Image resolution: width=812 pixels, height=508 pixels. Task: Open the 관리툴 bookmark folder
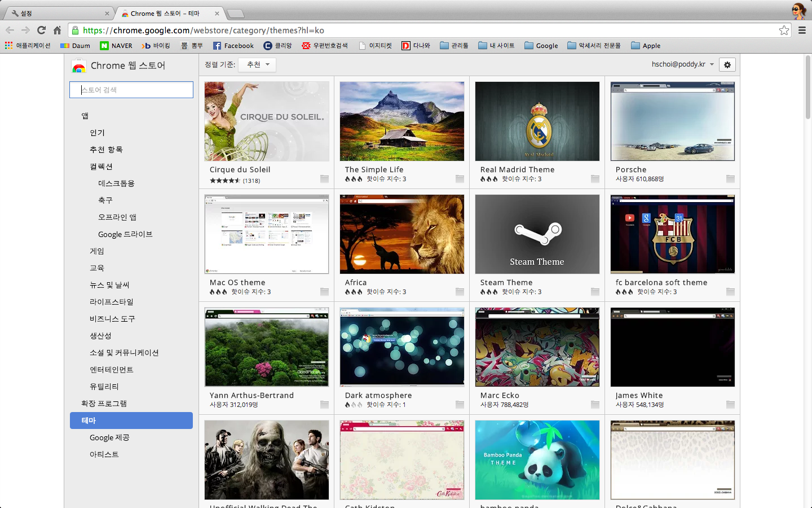tap(454, 46)
